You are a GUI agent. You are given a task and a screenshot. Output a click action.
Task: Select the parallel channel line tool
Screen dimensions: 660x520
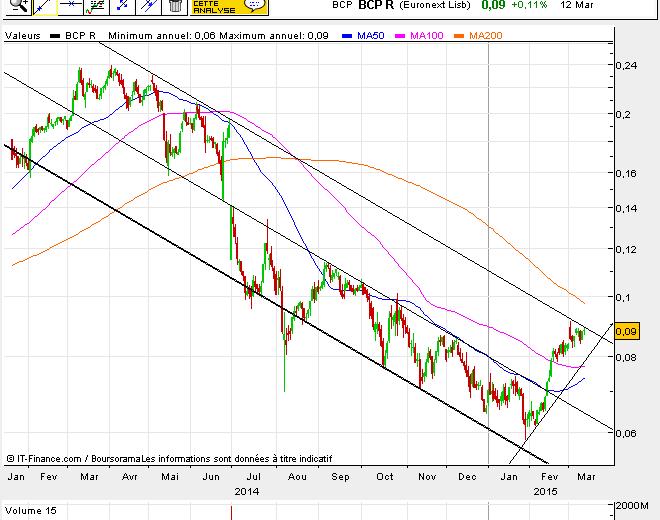pos(148,6)
